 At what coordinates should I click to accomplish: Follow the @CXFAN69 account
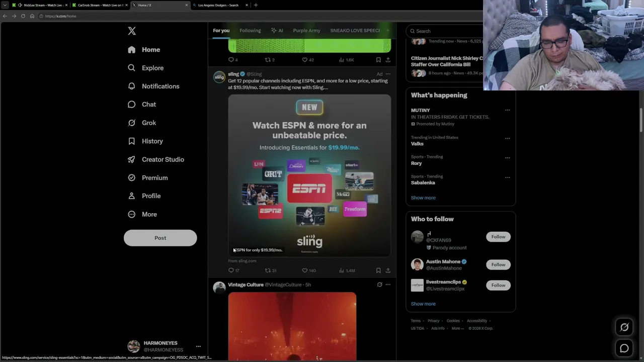(x=498, y=237)
